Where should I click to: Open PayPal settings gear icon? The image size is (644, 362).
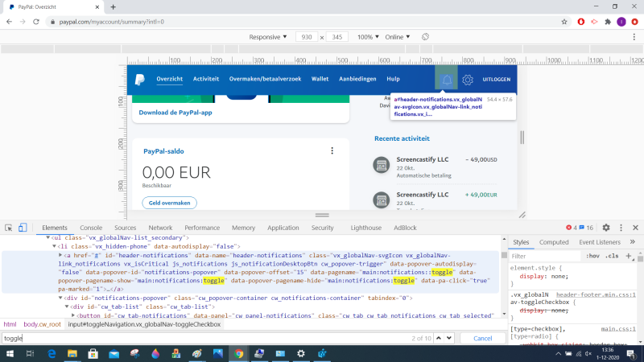click(x=468, y=80)
